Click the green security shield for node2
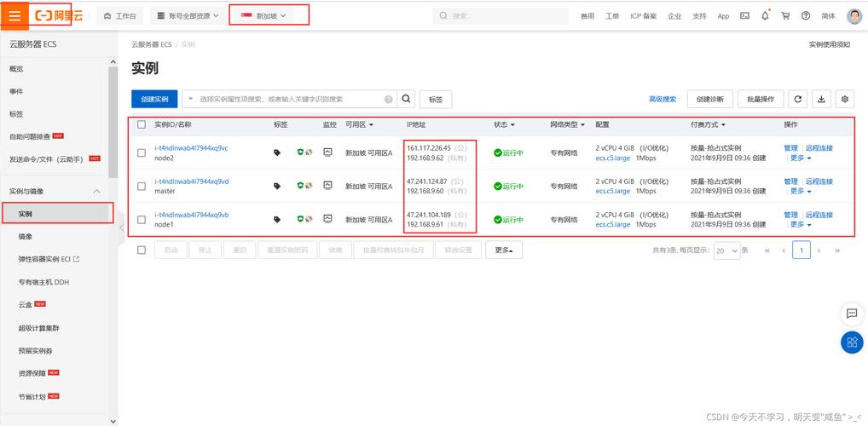Screen dimensions: 868x426 tap(301, 153)
